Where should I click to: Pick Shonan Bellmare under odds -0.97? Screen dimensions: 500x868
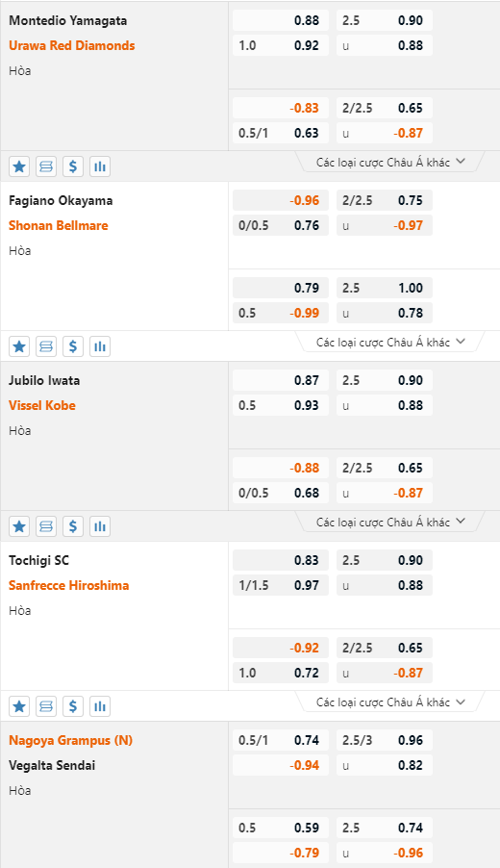coord(385,225)
